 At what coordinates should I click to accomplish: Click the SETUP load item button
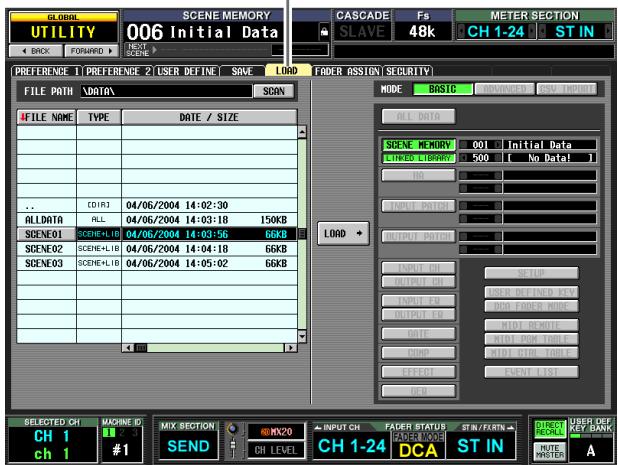[531, 273]
